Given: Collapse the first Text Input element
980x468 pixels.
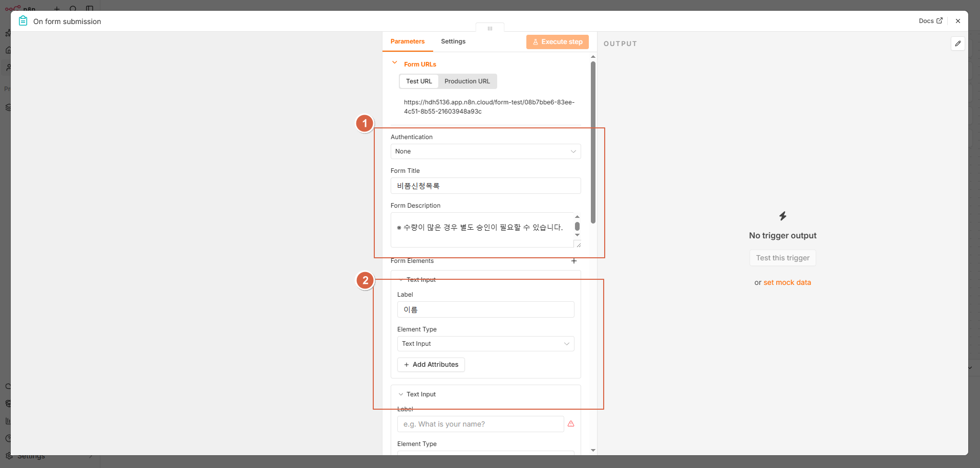Looking at the screenshot, I should coord(401,280).
